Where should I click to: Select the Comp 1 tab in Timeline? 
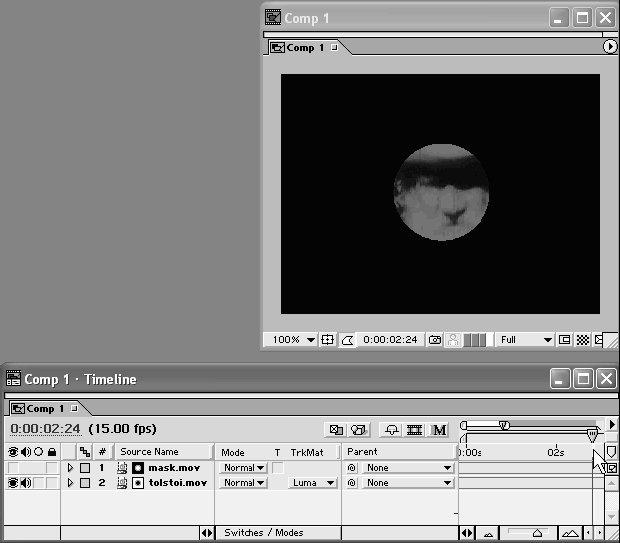tap(44, 409)
